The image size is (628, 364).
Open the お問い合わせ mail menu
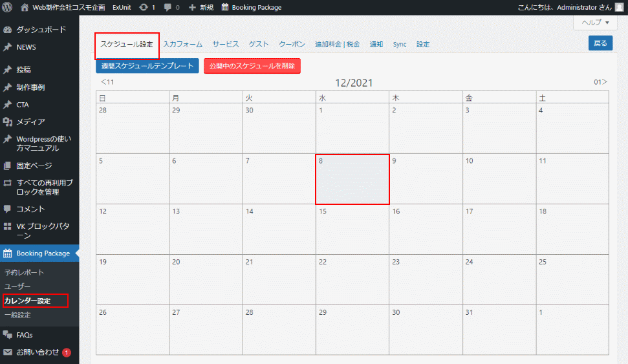click(38, 352)
